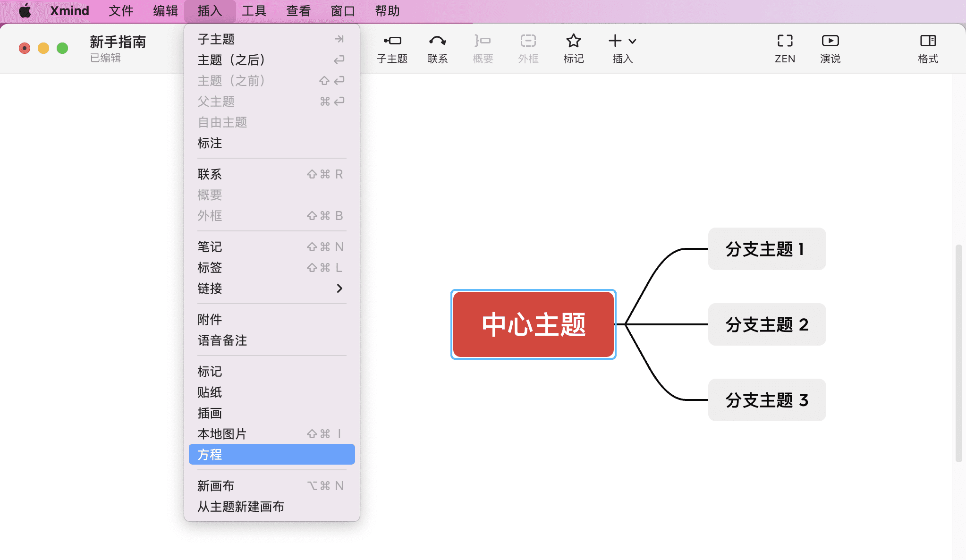Open the 演说 pitch mode icon
This screenshot has height=560, width=966.
830,47
